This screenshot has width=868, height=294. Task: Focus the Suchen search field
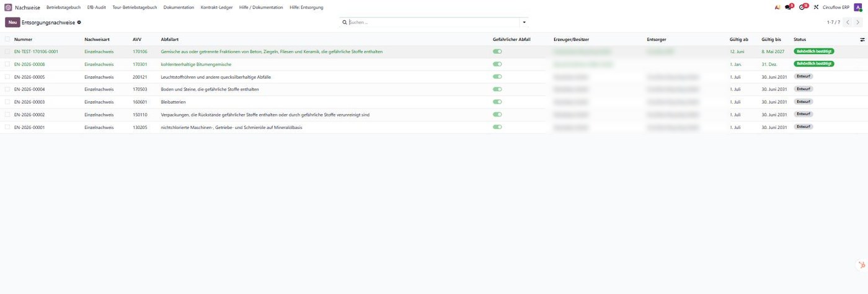pos(433,22)
